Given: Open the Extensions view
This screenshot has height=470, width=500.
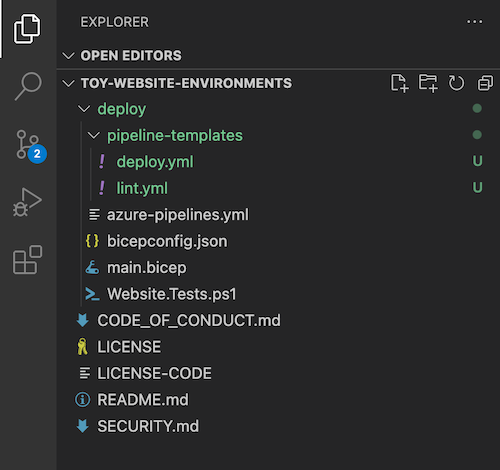Looking at the screenshot, I should [27, 260].
